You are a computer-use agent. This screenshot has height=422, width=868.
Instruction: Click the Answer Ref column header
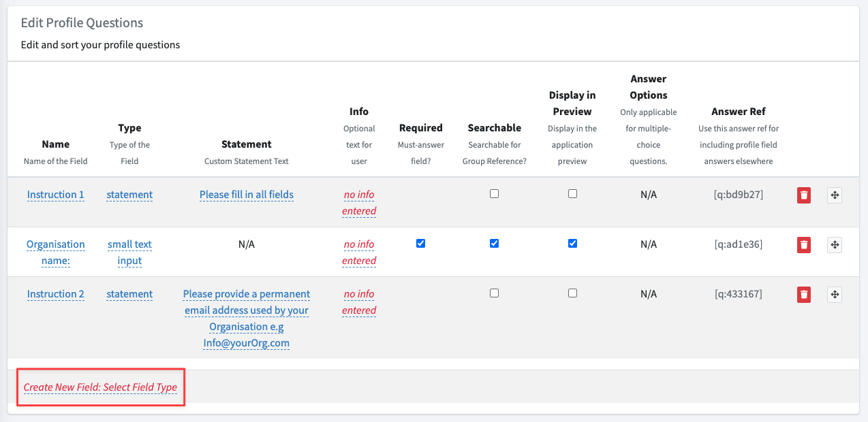pyautogui.click(x=739, y=112)
